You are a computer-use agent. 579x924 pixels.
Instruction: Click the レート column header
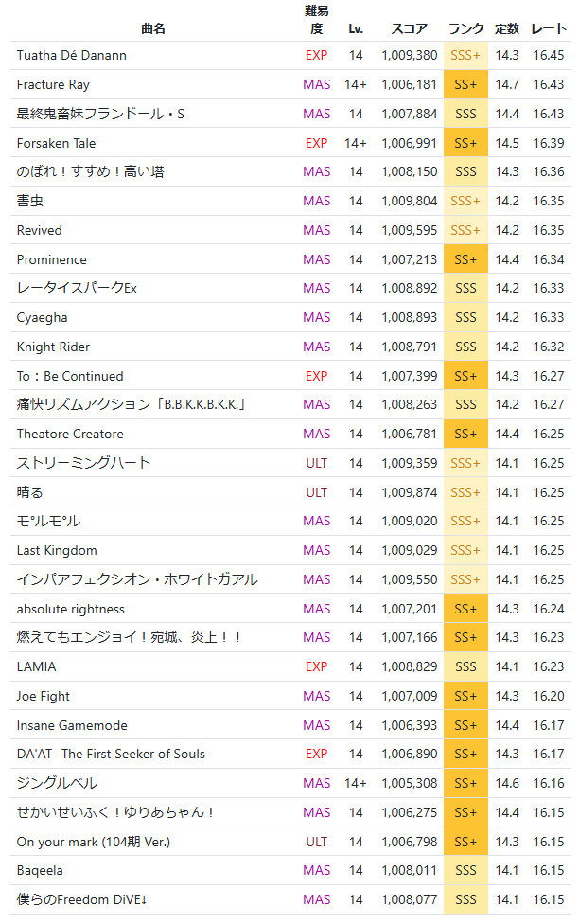[x=549, y=28]
